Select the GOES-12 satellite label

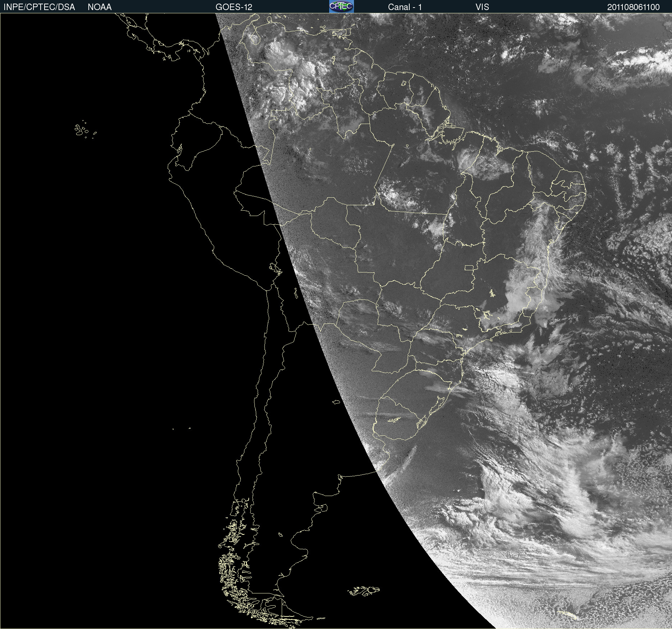(x=234, y=7)
